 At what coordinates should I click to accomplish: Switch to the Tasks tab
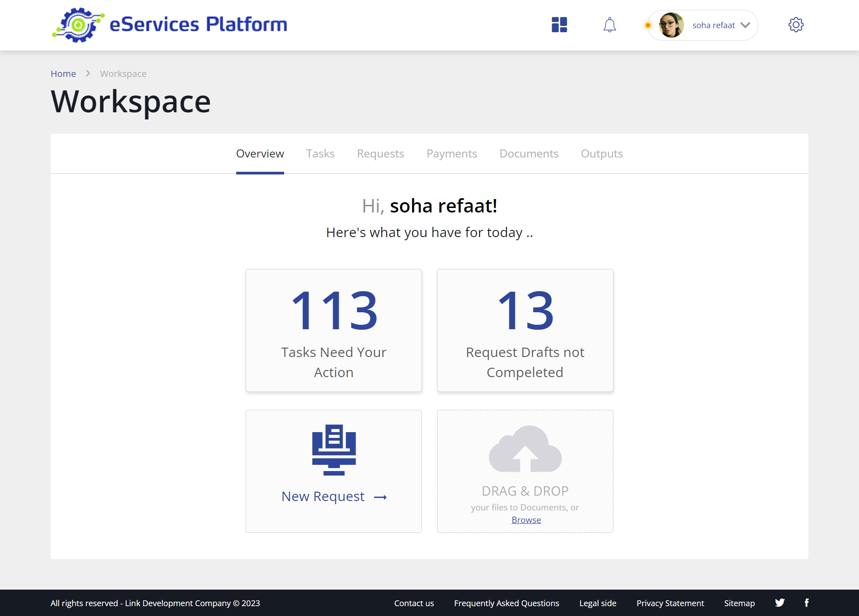320,153
